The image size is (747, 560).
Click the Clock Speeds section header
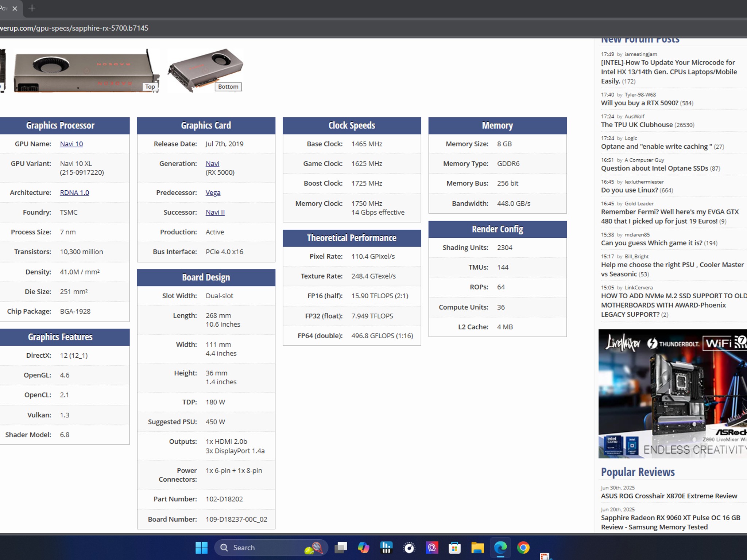click(x=352, y=125)
